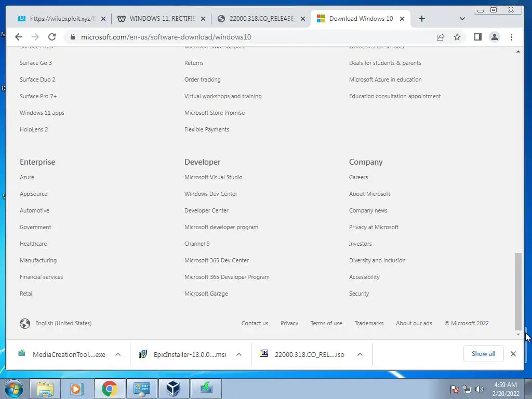532x399 pixels.
Task: Open VirtualBox from the taskbar
Action: (174, 389)
